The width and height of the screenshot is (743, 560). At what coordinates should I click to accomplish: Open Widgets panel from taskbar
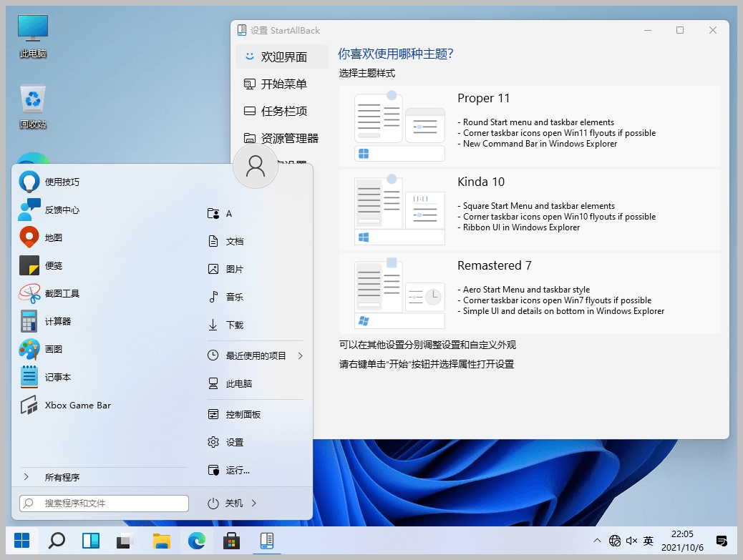click(91, 540)
